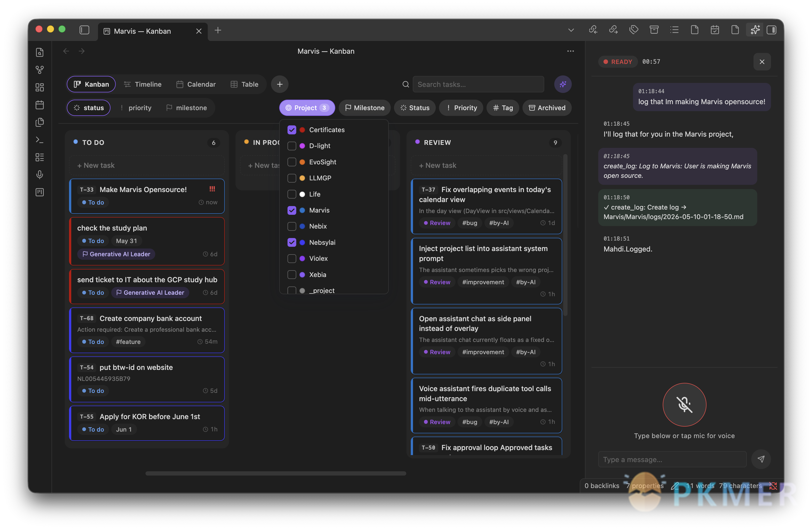The height and width of the screenshot is (530, 812).
Task: Send the message with paper plane icon
Action: point(761,459)
